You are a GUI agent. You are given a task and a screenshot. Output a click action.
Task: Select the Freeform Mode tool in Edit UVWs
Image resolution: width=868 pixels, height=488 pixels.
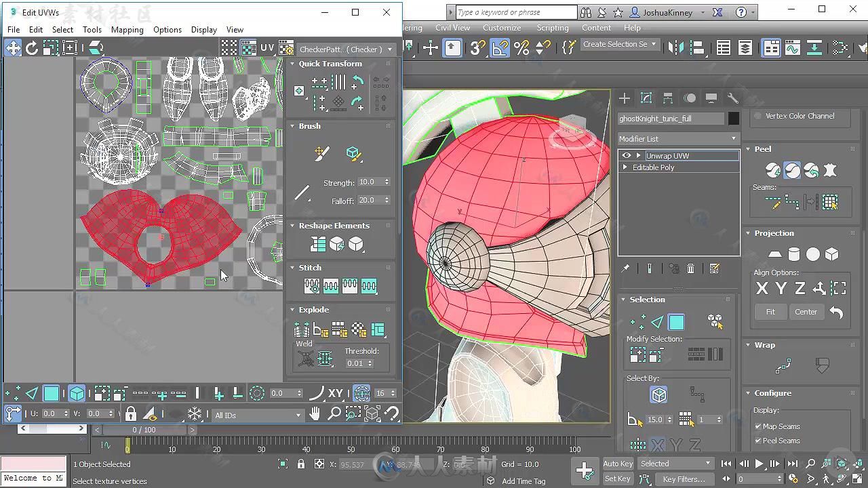70,48
